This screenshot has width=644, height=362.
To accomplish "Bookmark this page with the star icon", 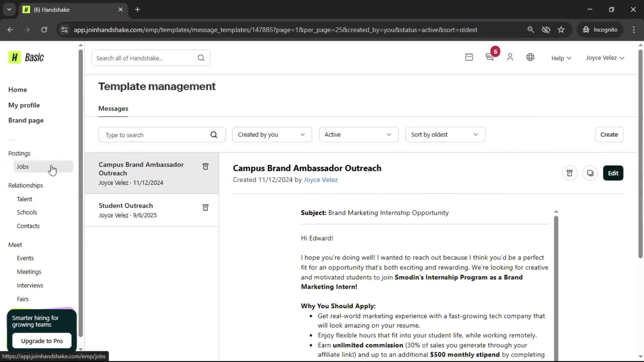I will click(x=561, y=29).
